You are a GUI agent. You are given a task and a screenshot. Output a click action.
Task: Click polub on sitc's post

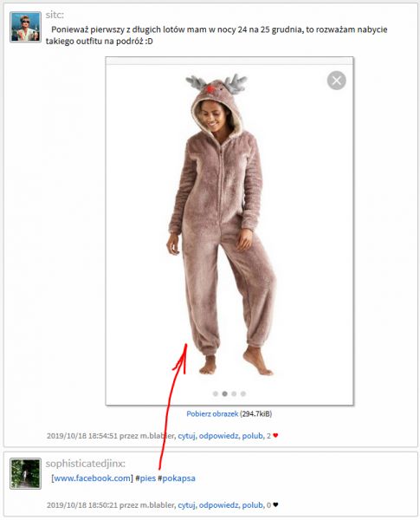[253, 436]
